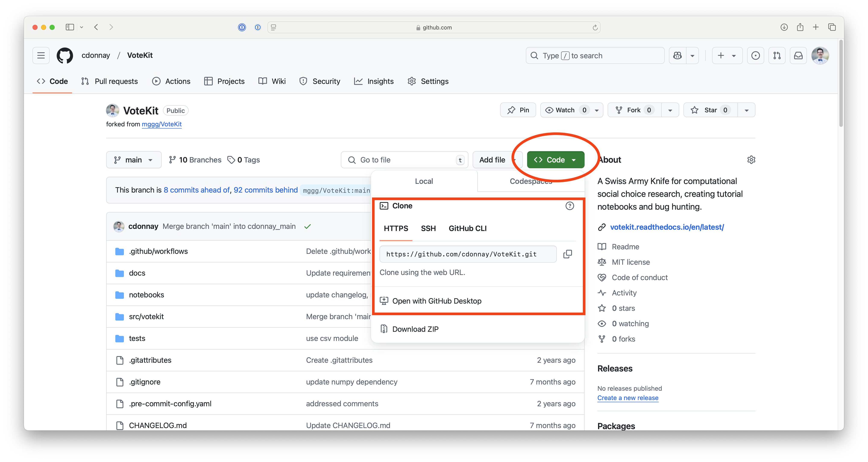Viewport: 868px width, 462px height.
Task: Go forward with Safari forward arrow
Action: click(111, 27)
